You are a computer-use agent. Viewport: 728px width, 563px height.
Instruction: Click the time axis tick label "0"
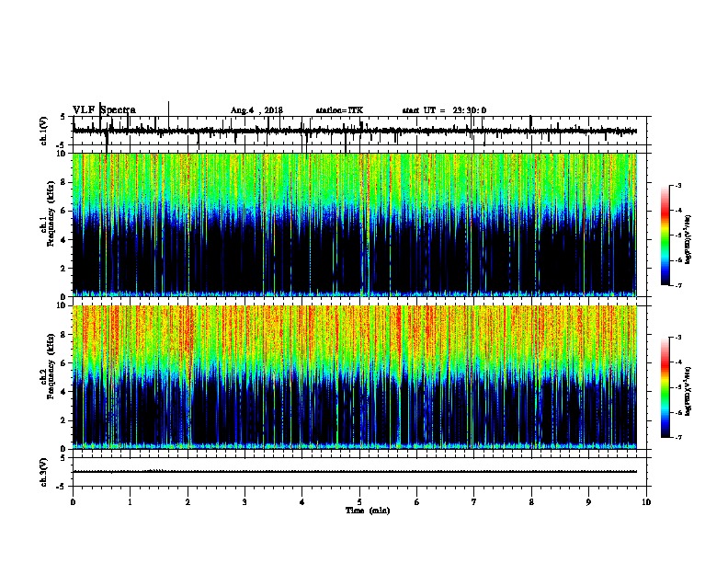tap(73, 502)
